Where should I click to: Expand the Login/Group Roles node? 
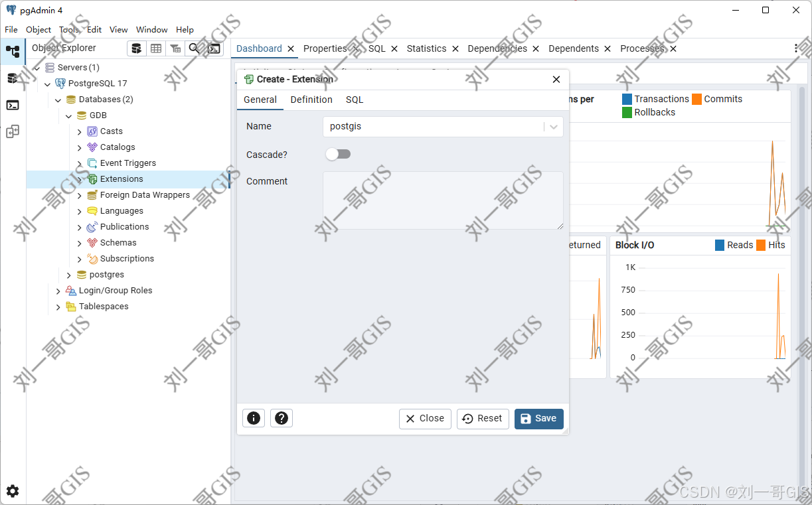(x=58, y=291)
